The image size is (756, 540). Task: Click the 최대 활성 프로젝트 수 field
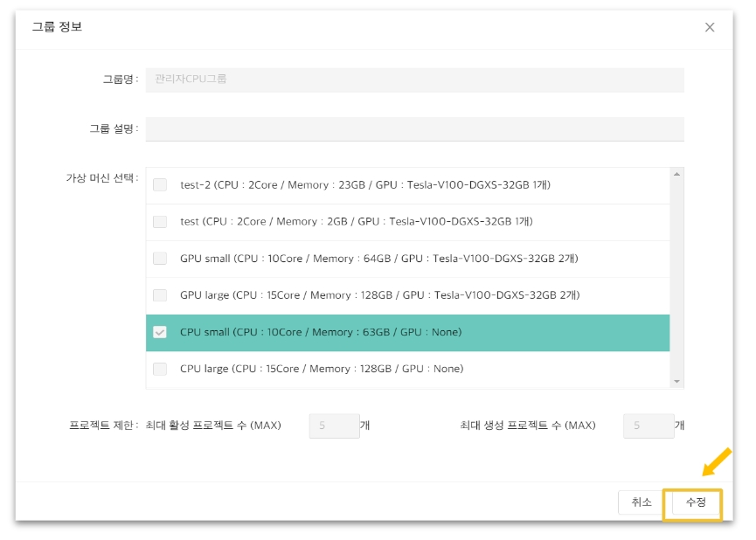pos(334,426)
